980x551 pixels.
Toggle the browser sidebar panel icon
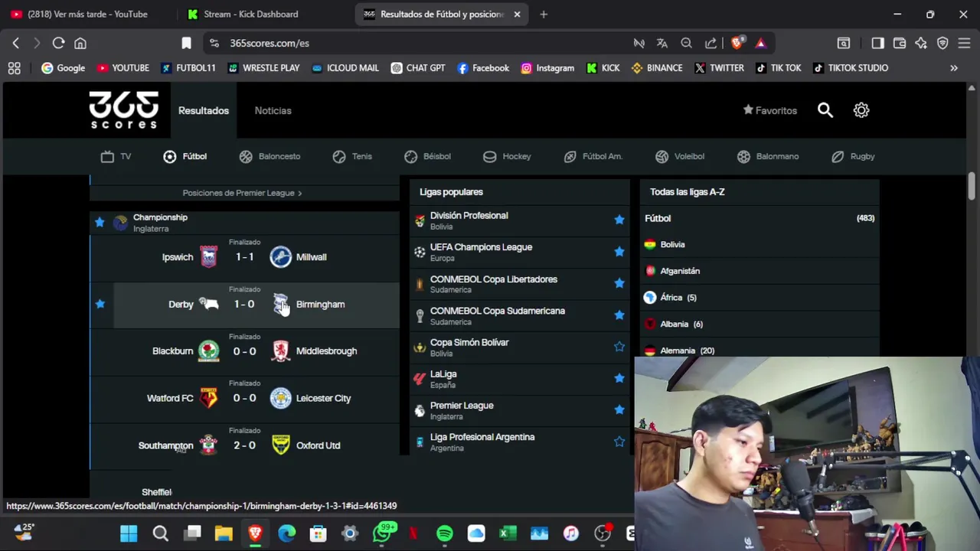(877, 43)
